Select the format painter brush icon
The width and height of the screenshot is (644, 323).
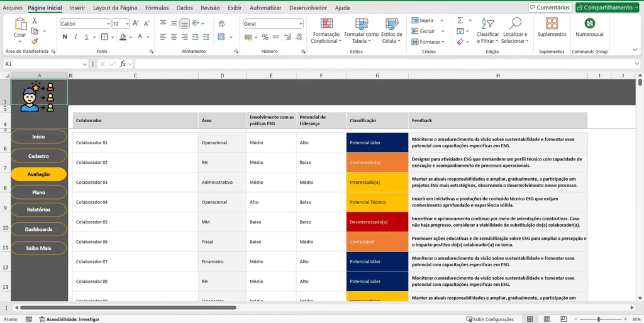[x=35, y=41]
